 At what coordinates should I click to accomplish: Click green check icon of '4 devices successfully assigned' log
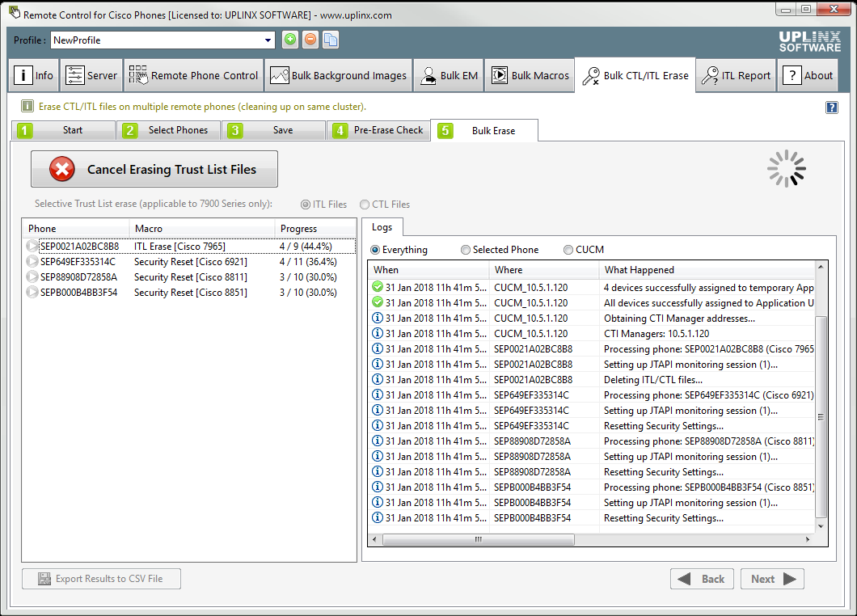click(377, 287)
